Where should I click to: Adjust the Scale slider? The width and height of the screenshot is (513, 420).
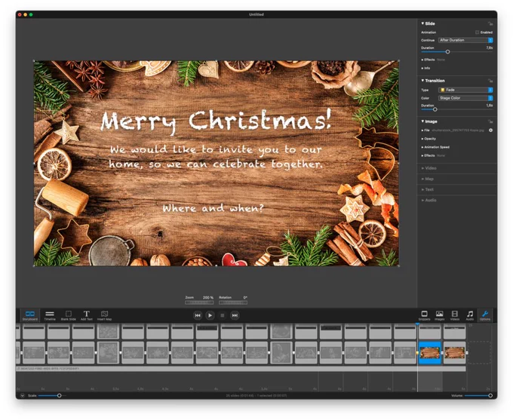point(59,395)
